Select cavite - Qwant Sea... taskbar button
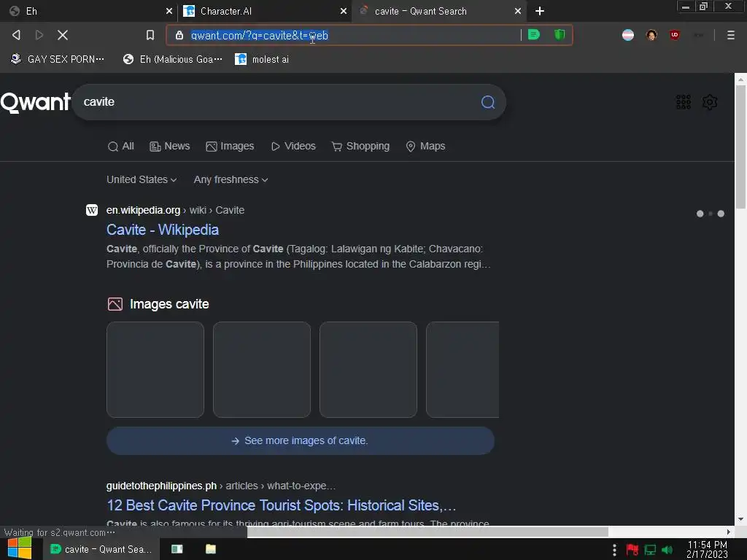This screenshot has width=747, height=560. click(101, 549)
